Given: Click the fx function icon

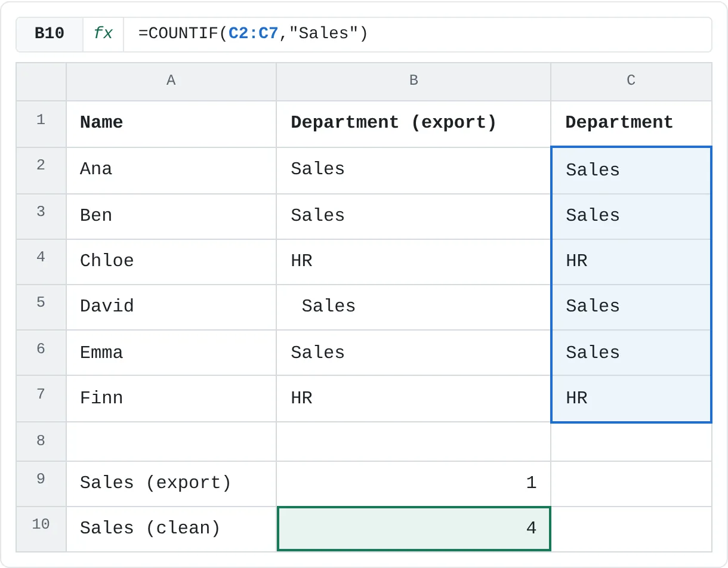Looking at the screenshot, I should coord(103,34).
